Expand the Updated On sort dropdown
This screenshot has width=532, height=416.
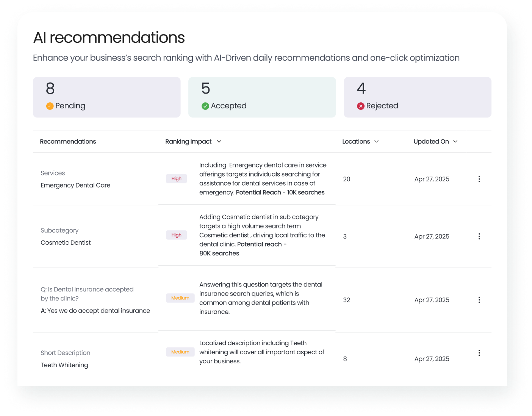coord(455,141)
